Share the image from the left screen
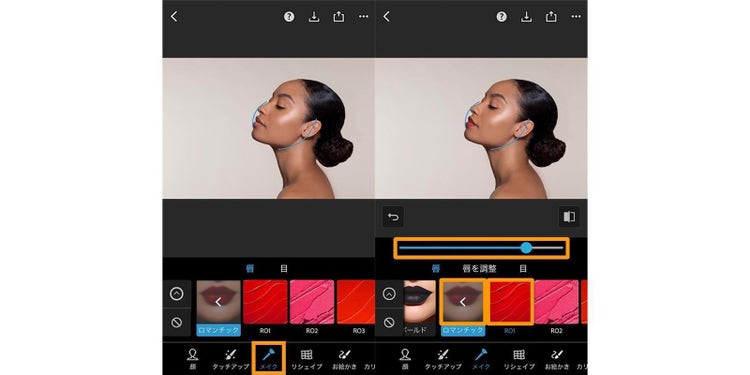750x375 pixels. [x=339, y=17]
